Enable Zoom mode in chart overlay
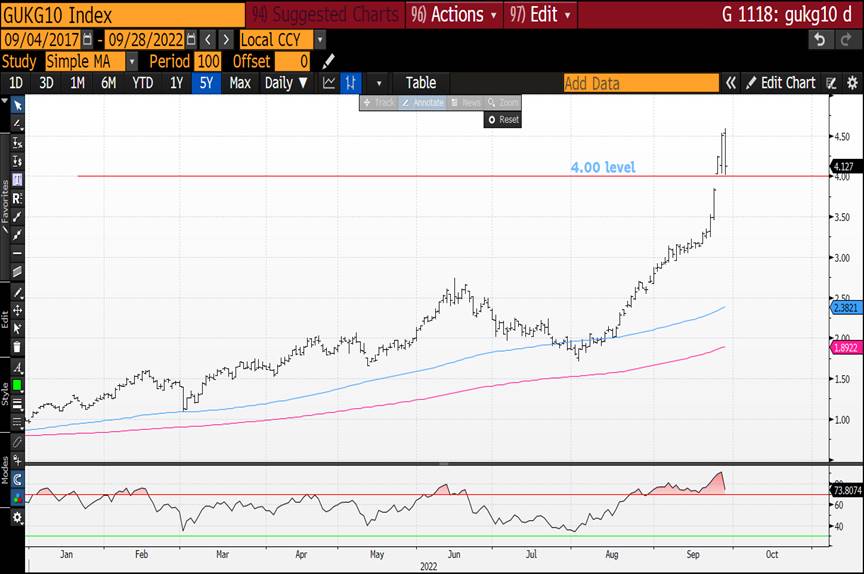The height and width of the screenshot is (574, 864). click(x=503, y=102)
